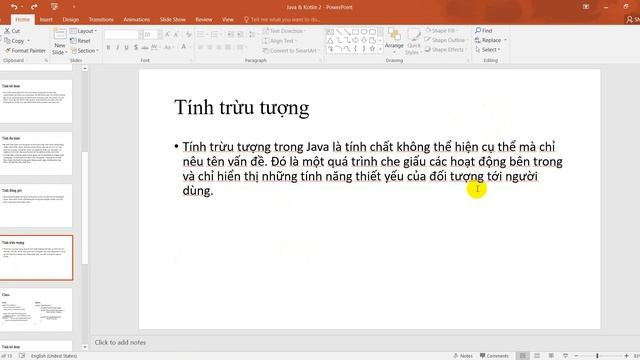
Task: Select the Rectangle shape in gallery
Action: (x=356, y=32)
